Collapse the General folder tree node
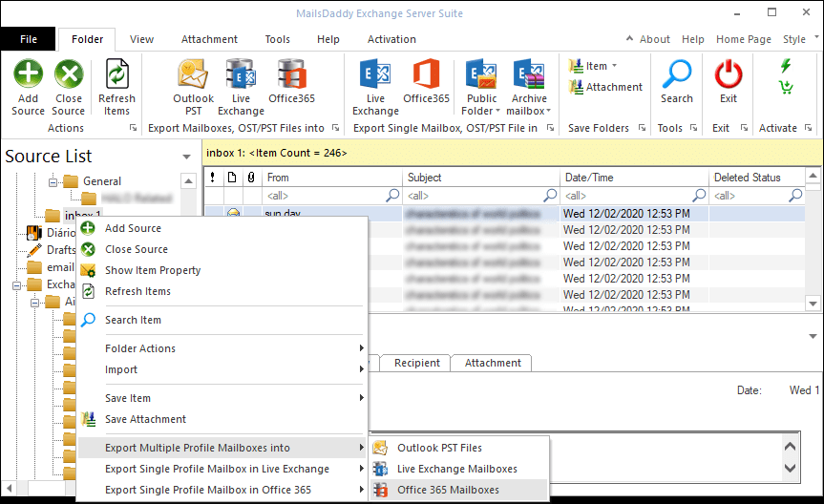This screenshot has height=504, width=824. (53, 182)
